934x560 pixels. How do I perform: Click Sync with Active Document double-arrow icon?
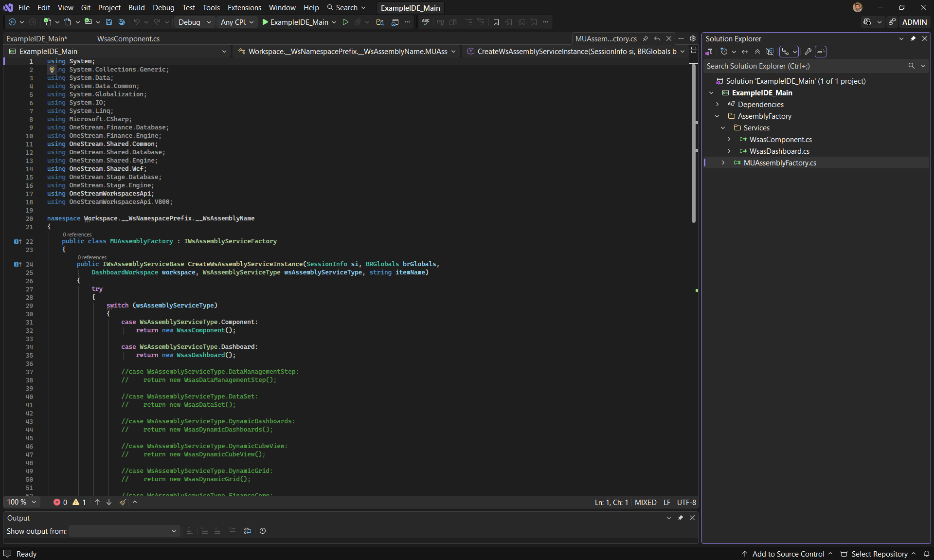click(745, 52)
